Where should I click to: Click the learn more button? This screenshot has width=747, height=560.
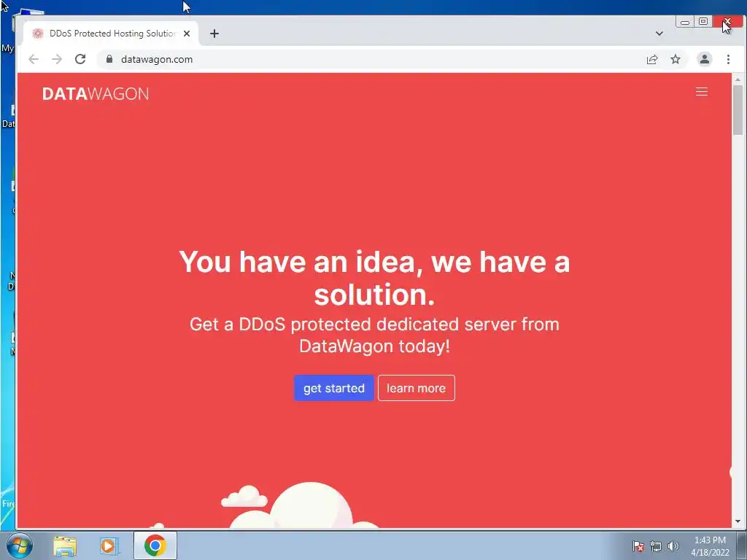[x=417, y=388]
